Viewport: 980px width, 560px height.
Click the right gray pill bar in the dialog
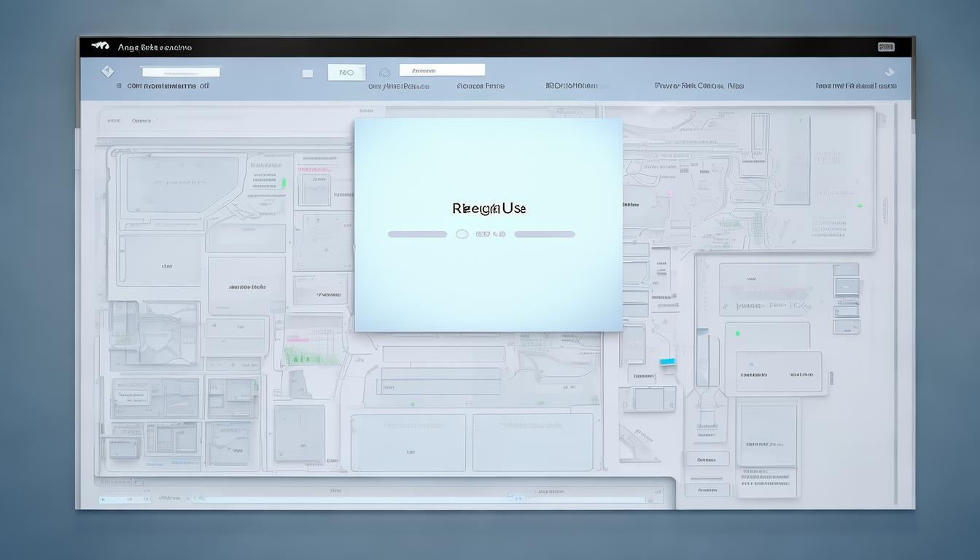[545, 234]
